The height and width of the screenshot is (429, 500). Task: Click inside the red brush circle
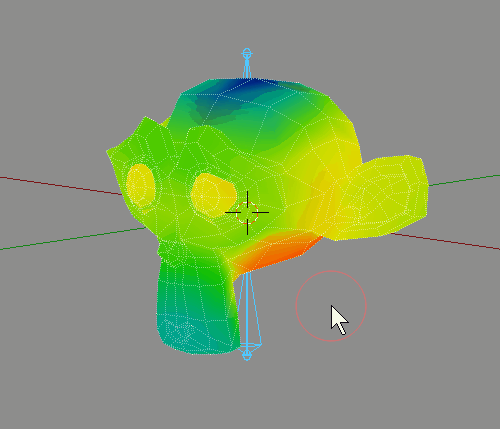click(331, 306)
